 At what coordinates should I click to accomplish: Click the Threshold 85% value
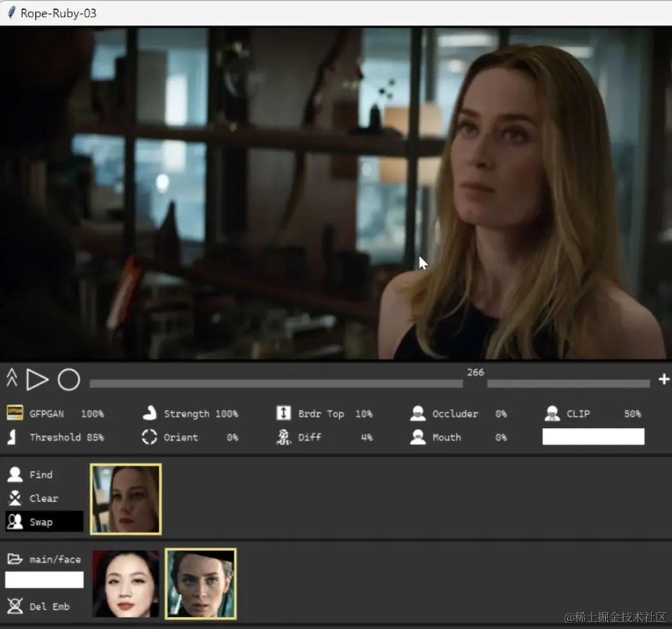point(95,438)
